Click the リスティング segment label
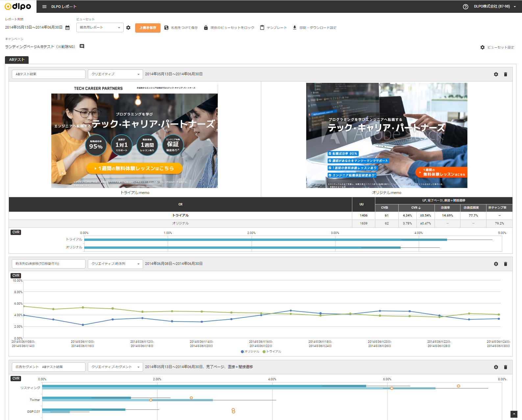 tap(30, 388)
